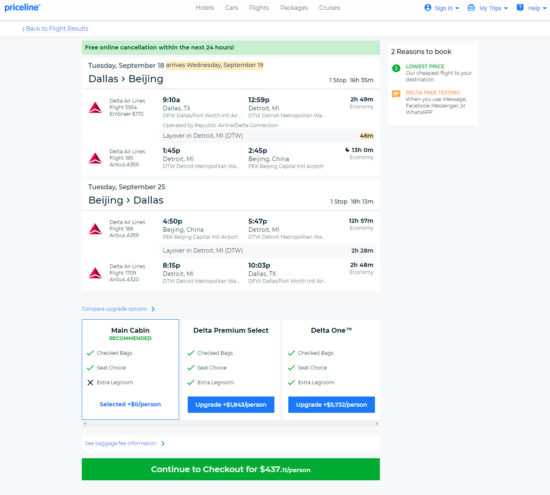Go to Packages tab
This screenshot has width=550, height=495.
pyautogui.click(x=294, y=8)
